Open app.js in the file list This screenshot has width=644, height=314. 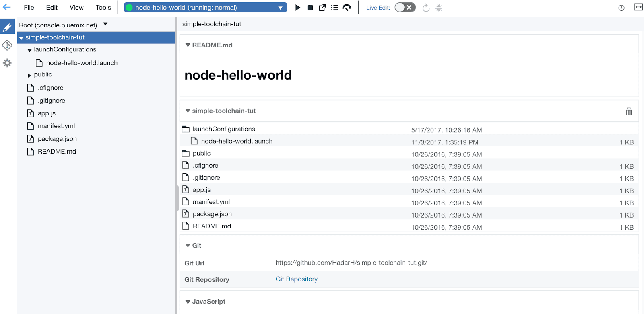pos(202,190)
